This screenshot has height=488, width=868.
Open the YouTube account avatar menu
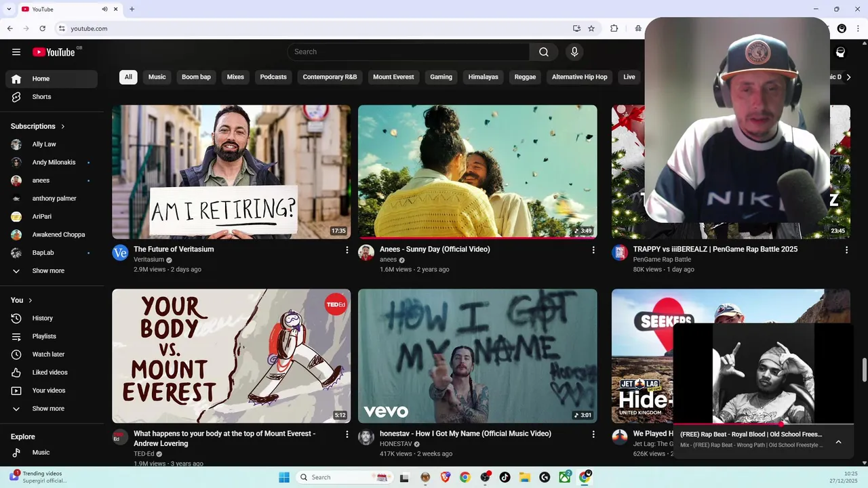click(x=840, y=52)
